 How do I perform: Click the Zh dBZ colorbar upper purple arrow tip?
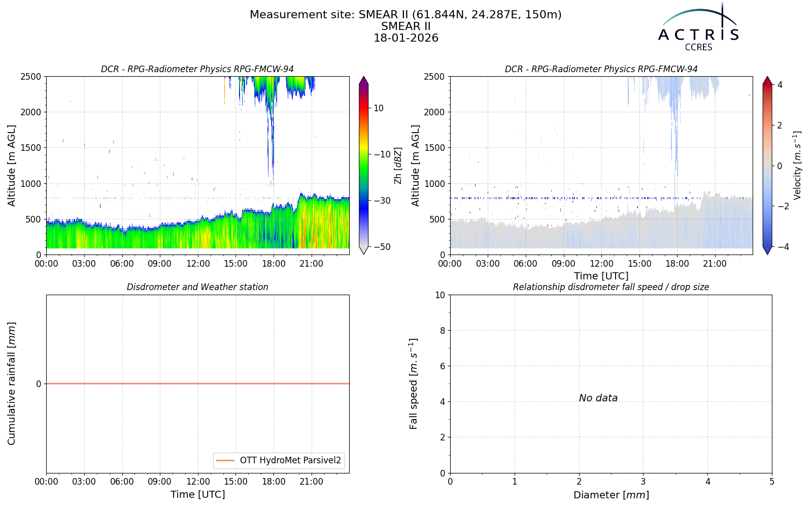[x=363, y=78]
